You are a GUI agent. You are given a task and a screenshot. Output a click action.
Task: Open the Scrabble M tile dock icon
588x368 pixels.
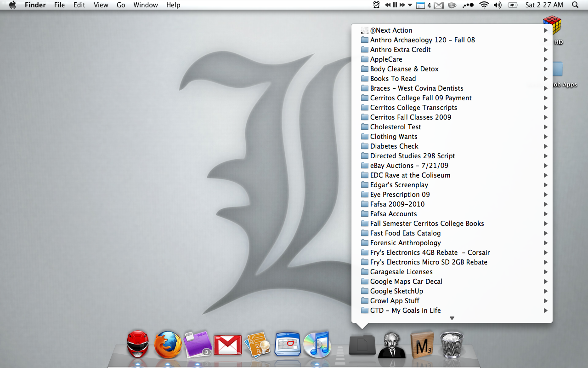(x=422, y=345)
